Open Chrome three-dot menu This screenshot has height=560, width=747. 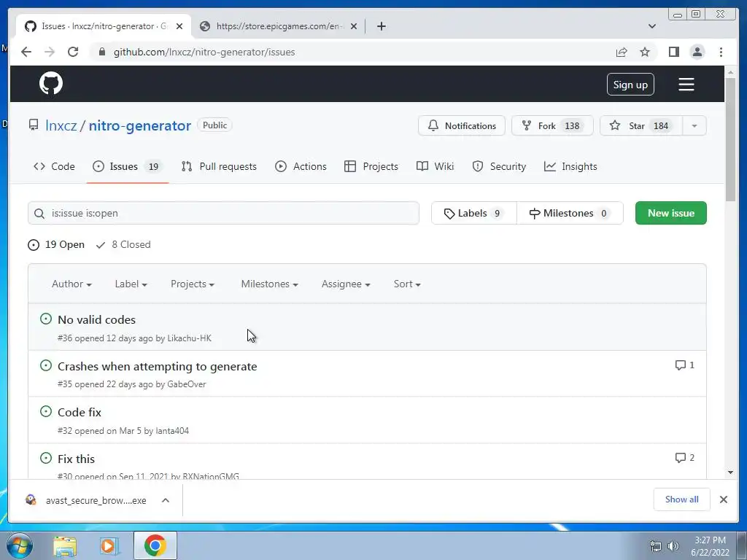tap(721, 52)
